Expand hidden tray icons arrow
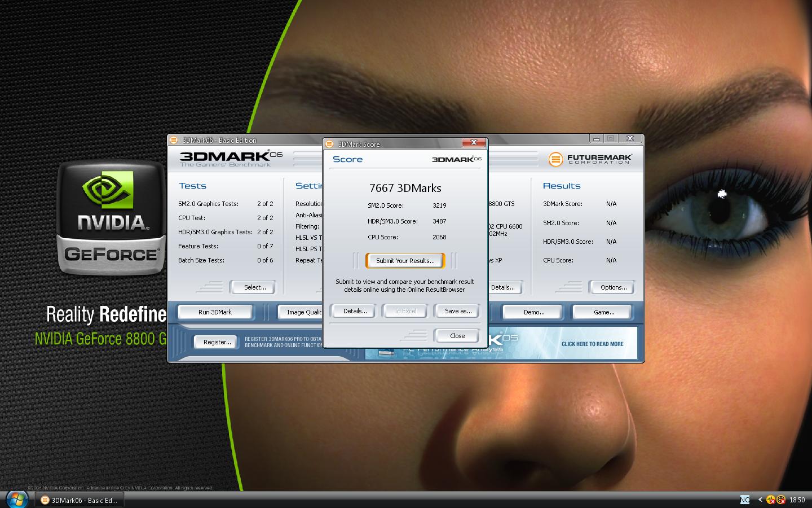 click(x=760, y=500)
